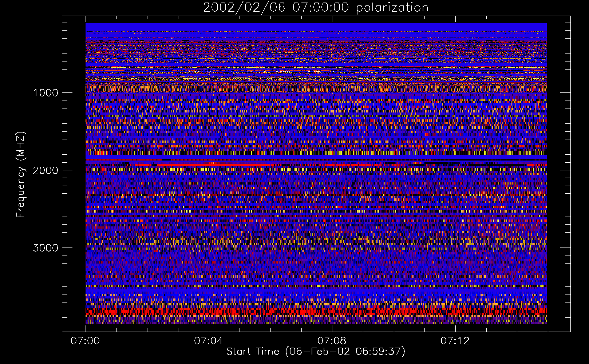This screenshot has width=589, height=364.
Task: Click the 'Start Time (06-Feb-02 06:59:37)' label
Action: pyautogui.click(x=316, y=352)
